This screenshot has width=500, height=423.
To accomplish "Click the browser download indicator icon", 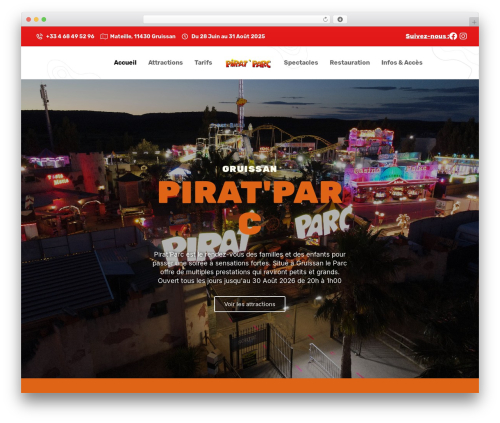I will tap(340, 20).
